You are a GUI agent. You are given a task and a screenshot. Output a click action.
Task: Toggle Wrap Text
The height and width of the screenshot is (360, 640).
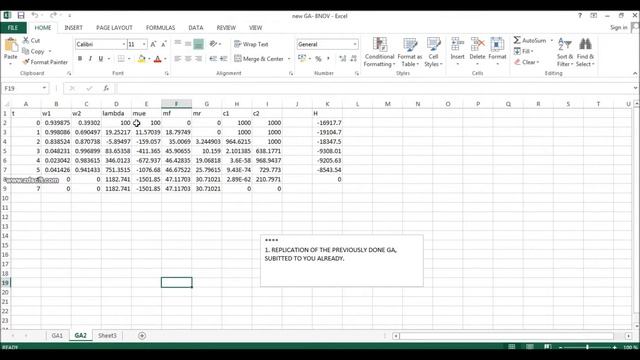(x=251, y=44)
